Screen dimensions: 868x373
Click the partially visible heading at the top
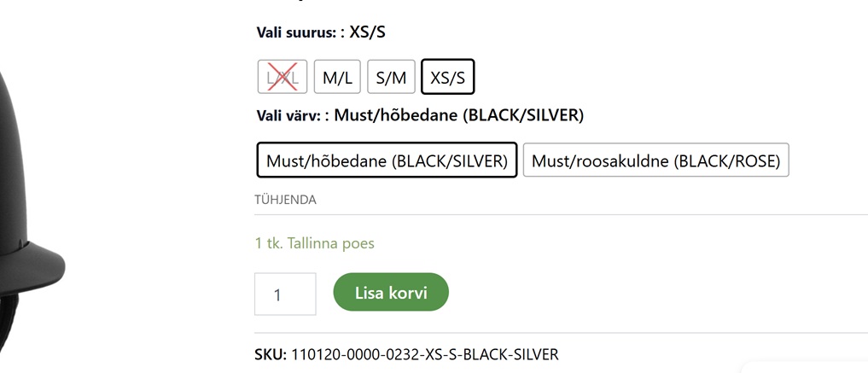[282, 3]
